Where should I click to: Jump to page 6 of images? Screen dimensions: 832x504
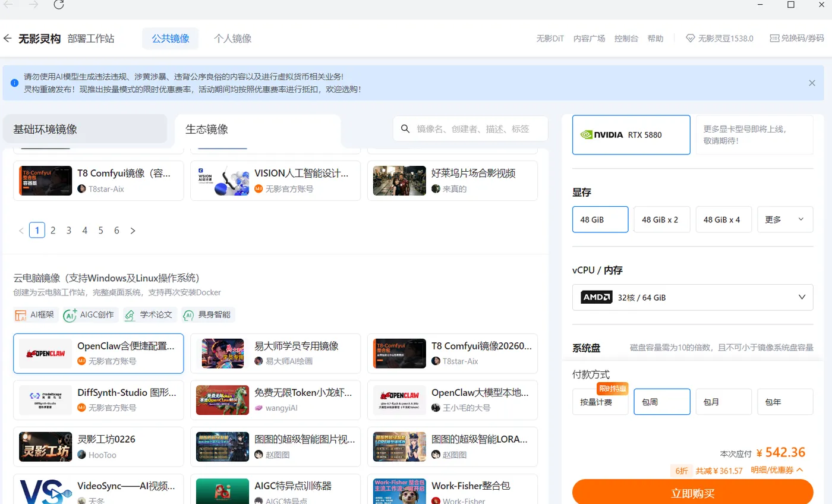pyautogui.click(x=116, y=231)
